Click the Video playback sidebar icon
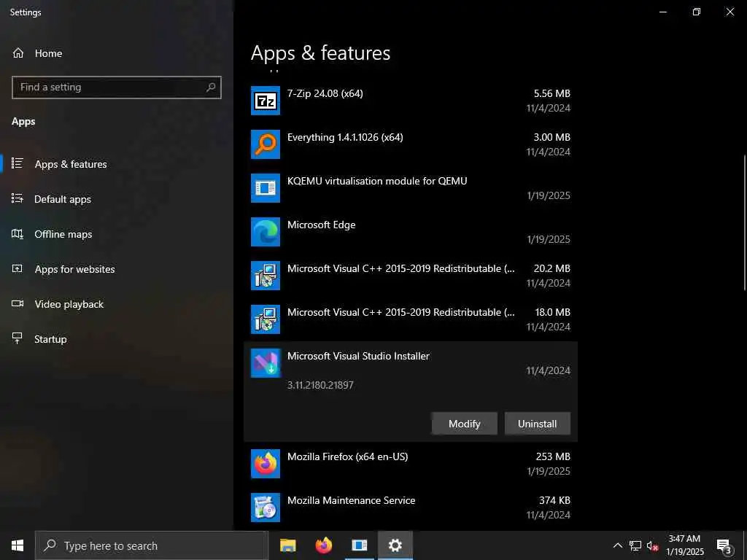747x560 pixels. [18, 304]
